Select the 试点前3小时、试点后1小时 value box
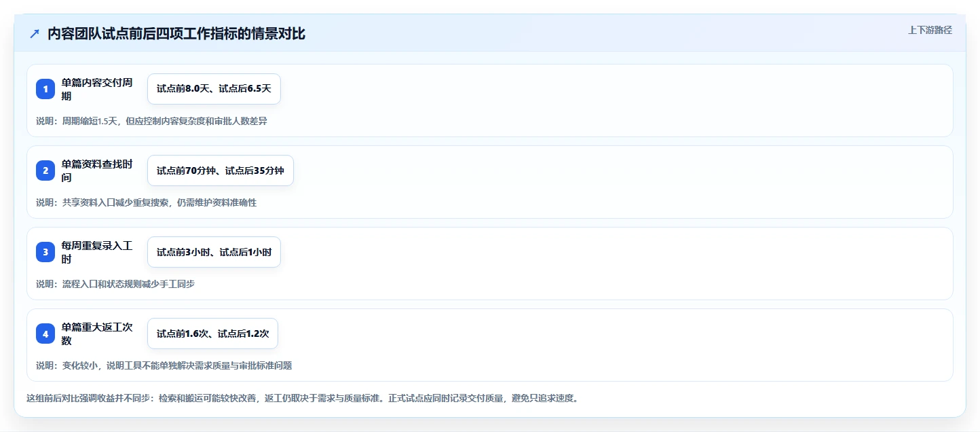 click(x=214, y=252)
